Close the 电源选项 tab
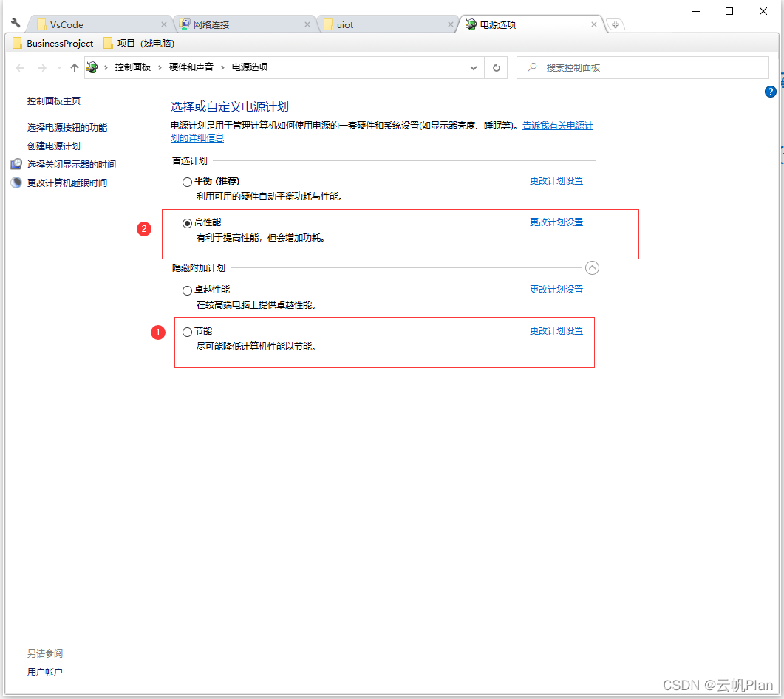 coord(594,24)
